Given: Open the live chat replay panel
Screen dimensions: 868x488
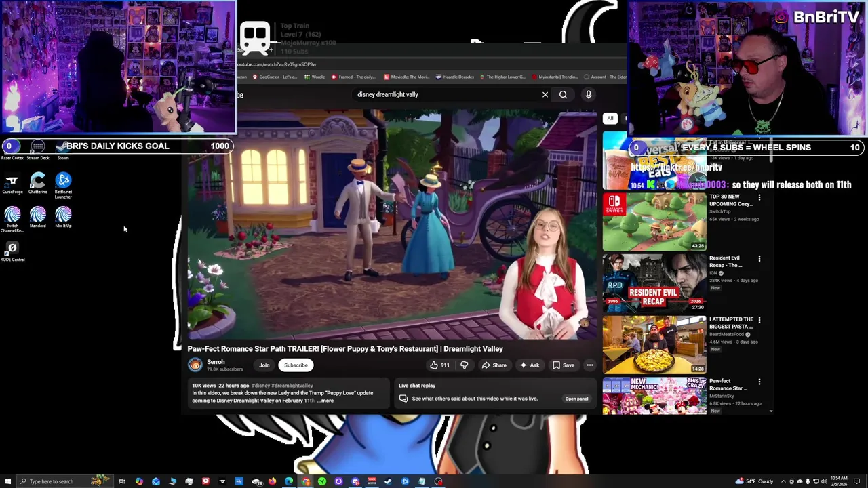Looking at the screenshot, I should coord(576,399).
